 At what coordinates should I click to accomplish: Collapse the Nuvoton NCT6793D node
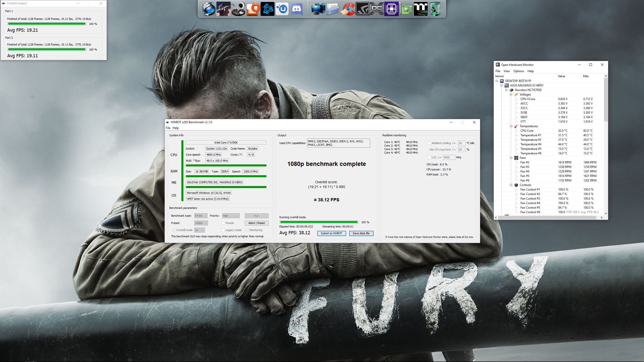[506, 90]
